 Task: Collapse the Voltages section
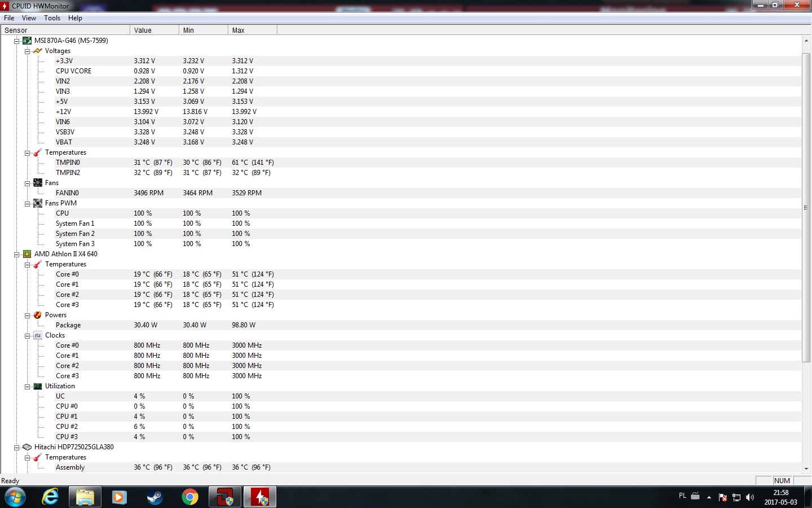27,51
